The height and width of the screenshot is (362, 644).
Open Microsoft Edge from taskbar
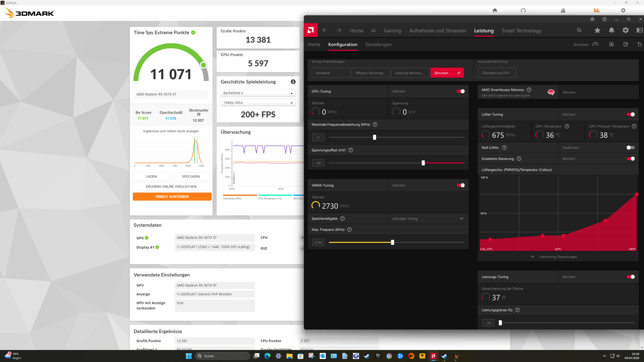point(267,356)
